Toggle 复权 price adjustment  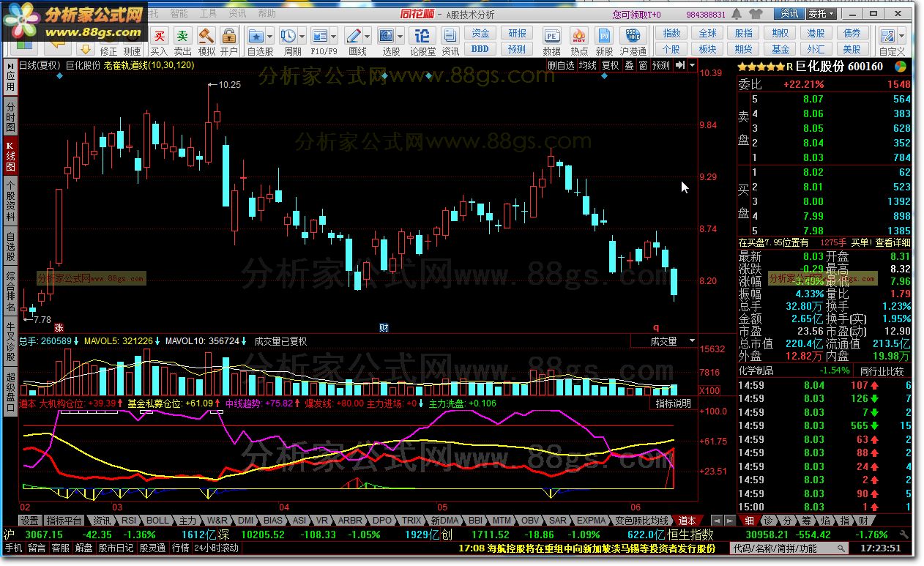[610, 65]
